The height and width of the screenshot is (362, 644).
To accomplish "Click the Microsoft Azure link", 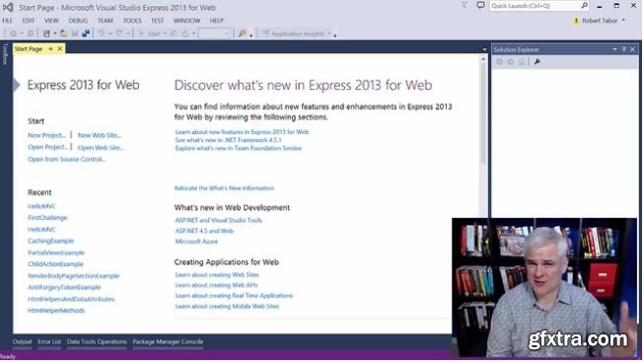I will tap(196, 242).
